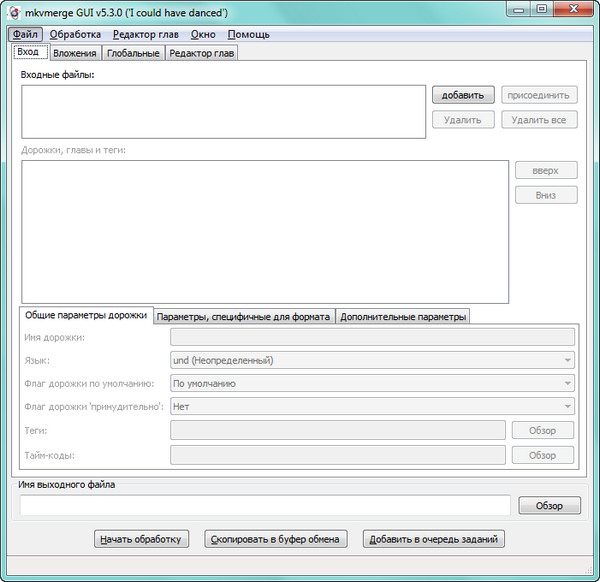Click Обзор button for output file
Viewport: 600px width, 582px height.
pos(549,506)
